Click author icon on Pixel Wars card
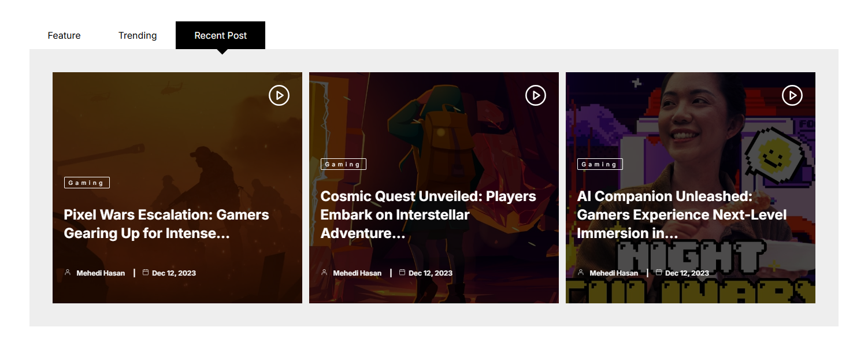This screenshot has height=364, width=868. coord(68,273)
